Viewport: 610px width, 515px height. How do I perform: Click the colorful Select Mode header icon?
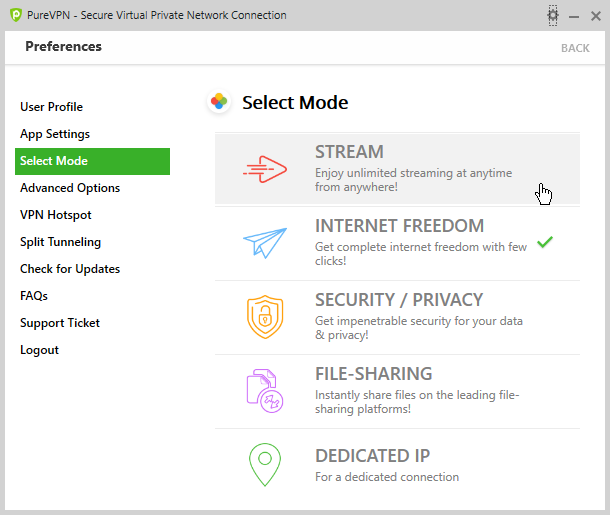click(219, 102)
